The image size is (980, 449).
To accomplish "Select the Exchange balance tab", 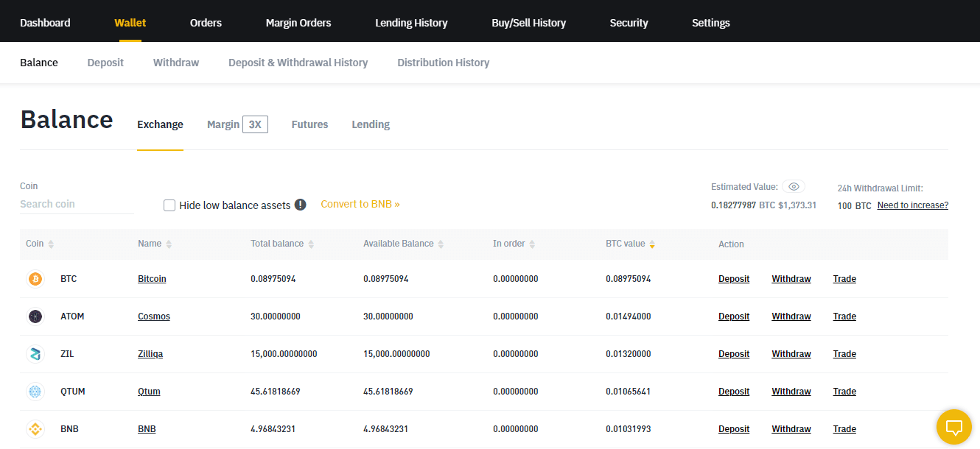I will pyautogui.click(x=160, y=124).
